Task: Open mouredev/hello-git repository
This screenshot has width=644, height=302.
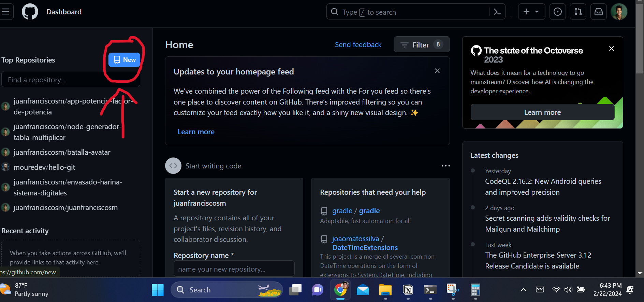Action: coord(44,167)
